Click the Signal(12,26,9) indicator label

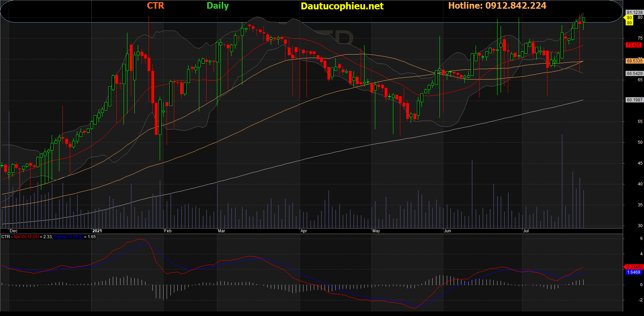point(68,237)
